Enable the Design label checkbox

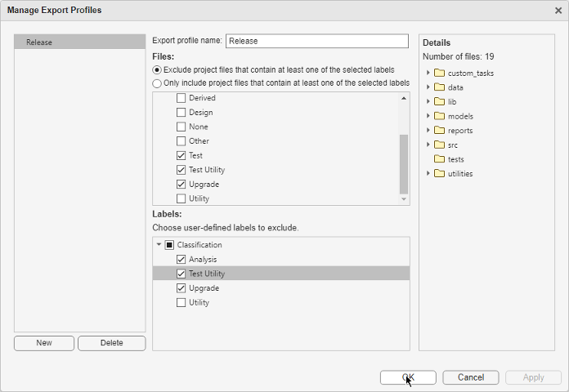pos(181,113)
